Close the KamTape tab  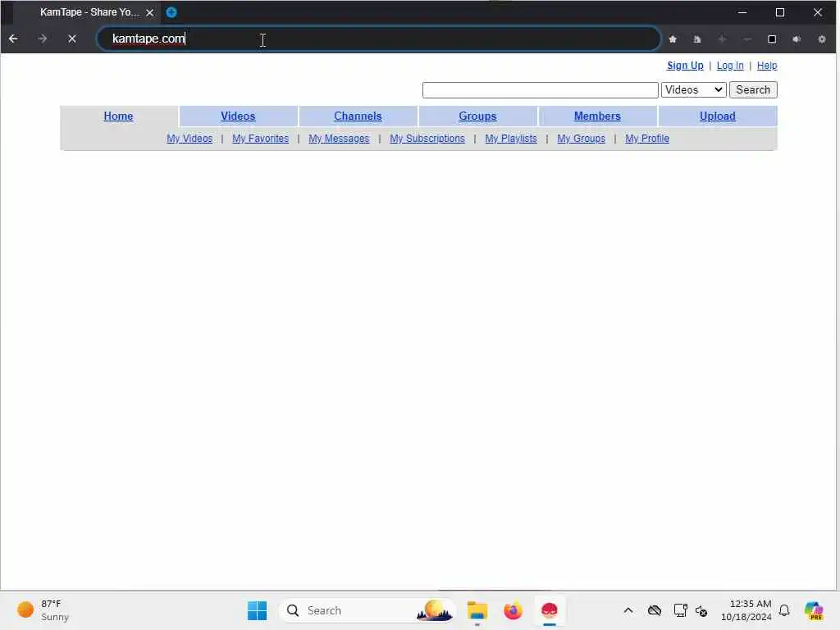coord(150,12)
